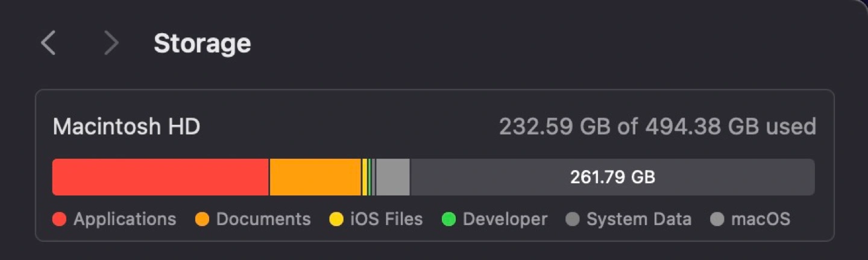Image resolution: width=868 pixels, height=260 pixels.
Task: Click the gray macOS legend dot
Action: click(717, 219)
